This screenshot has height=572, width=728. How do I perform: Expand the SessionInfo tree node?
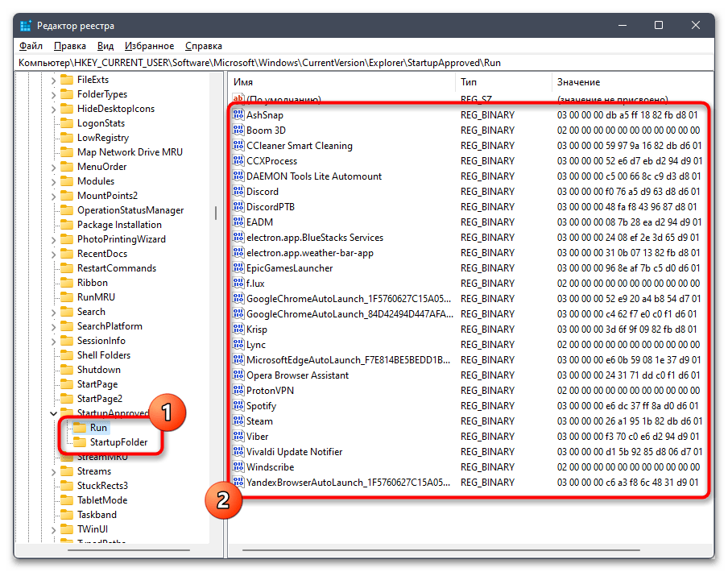point(53,342)
